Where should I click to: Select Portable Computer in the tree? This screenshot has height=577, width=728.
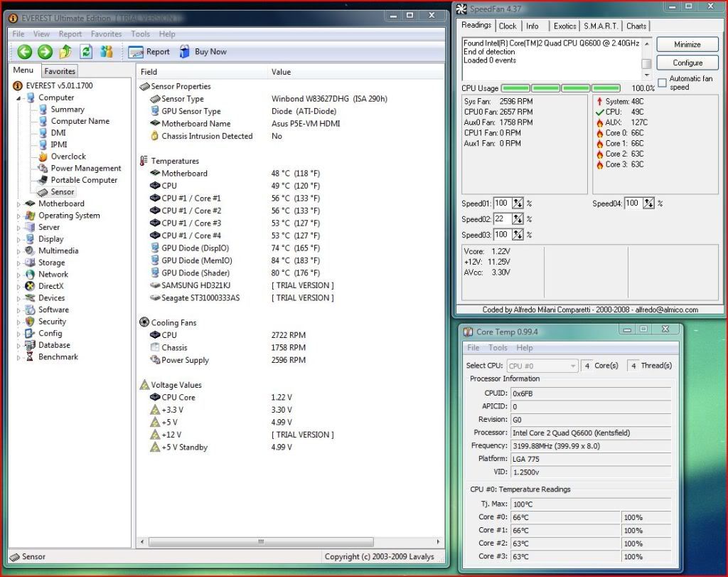[x=84, y=180]
